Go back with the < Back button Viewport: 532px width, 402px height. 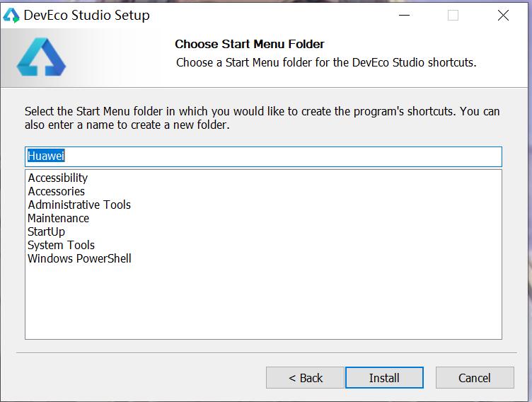click(305, 378)
